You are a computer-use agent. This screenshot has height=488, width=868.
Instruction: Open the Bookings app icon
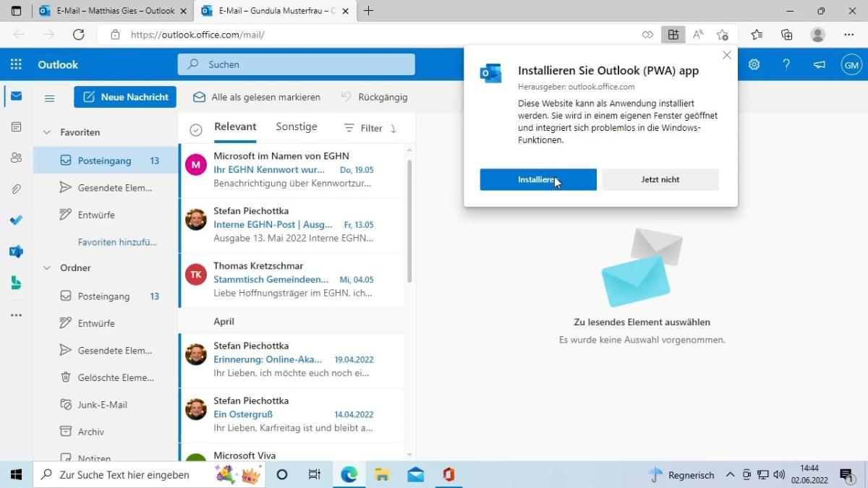coord(16,283)
